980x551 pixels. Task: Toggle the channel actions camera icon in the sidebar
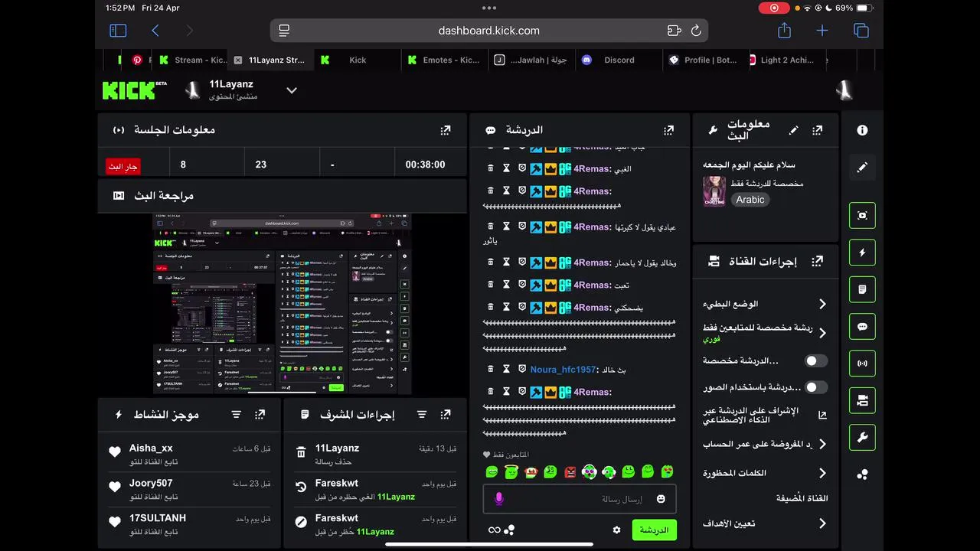(862, 400)
